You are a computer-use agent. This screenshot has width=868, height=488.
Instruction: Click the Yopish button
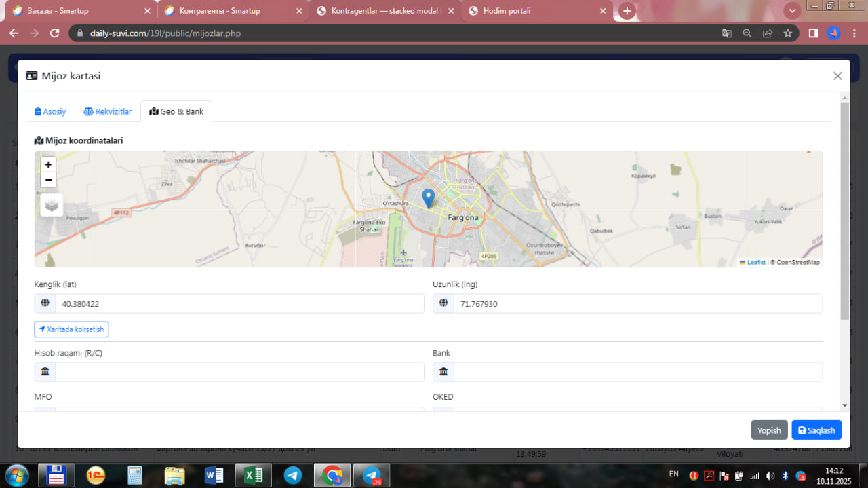point(769,430)
